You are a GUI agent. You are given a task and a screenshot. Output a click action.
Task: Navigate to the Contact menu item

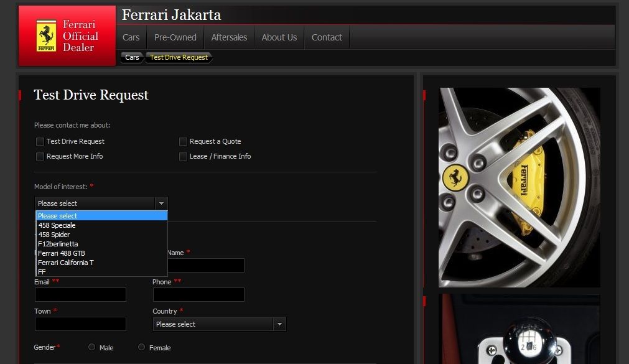click(x=327, y=37)
